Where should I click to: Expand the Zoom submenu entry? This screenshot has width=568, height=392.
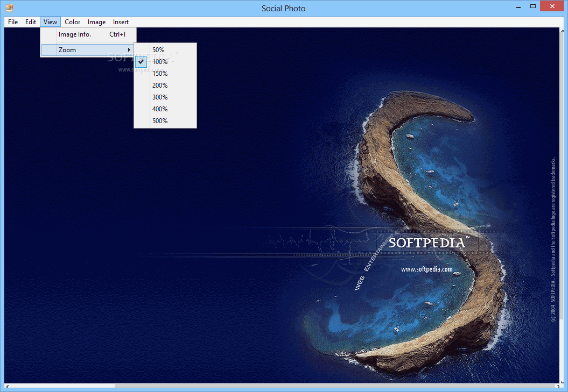click(87, 50)
